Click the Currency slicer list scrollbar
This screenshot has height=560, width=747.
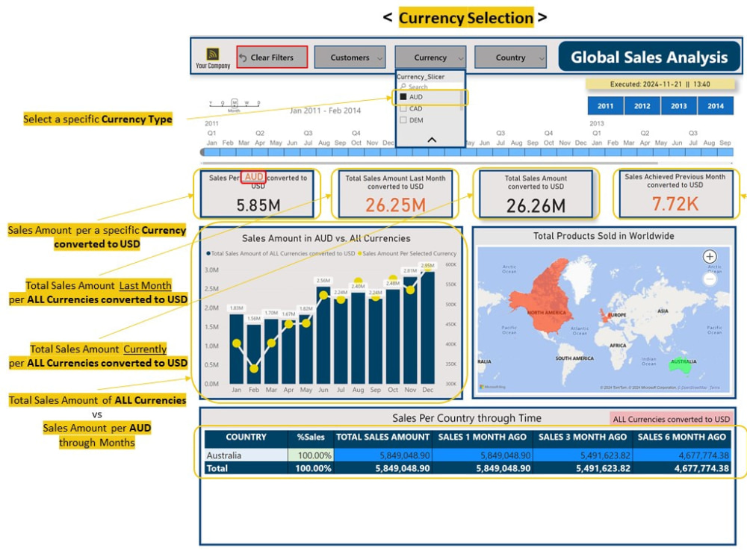(461, 101)
